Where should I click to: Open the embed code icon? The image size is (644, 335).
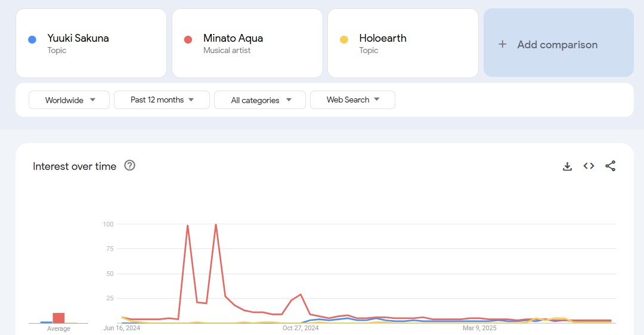click(x=589, y=166)
